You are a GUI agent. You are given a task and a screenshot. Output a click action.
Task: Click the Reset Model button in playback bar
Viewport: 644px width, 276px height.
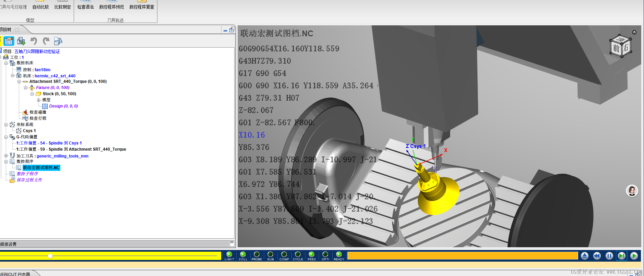[x=585, y=256]
